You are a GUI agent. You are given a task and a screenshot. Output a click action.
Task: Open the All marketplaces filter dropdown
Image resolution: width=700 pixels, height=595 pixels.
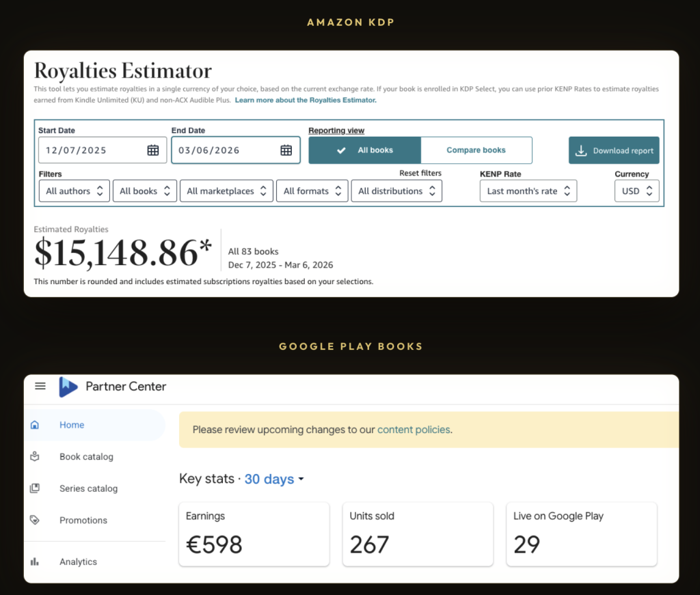226,191
